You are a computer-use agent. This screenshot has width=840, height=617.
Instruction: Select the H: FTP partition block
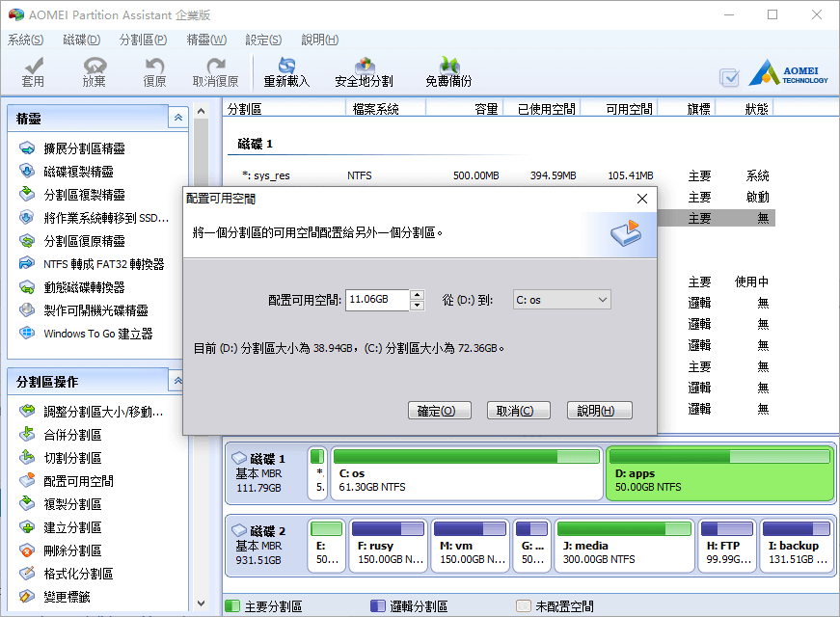(x=728, y=546)
